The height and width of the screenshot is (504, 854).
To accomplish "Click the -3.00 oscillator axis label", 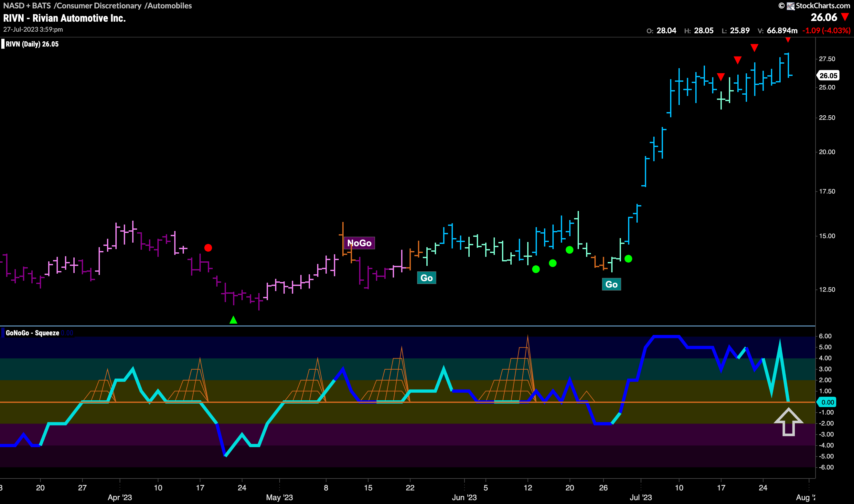I will [x=826, y=435].
